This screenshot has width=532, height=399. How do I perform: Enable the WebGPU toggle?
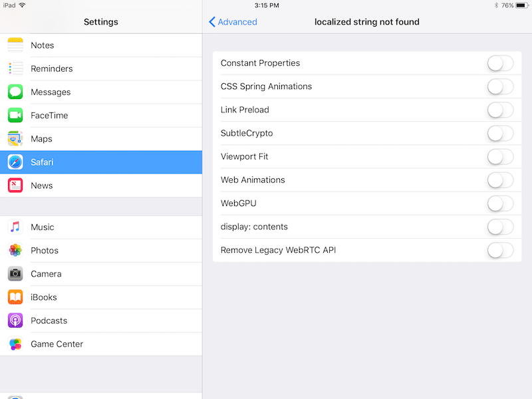click(500, 203)
